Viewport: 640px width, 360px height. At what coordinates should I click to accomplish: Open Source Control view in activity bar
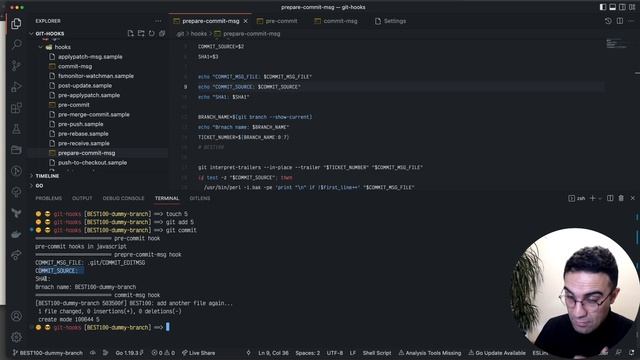[x=16, y=65]
